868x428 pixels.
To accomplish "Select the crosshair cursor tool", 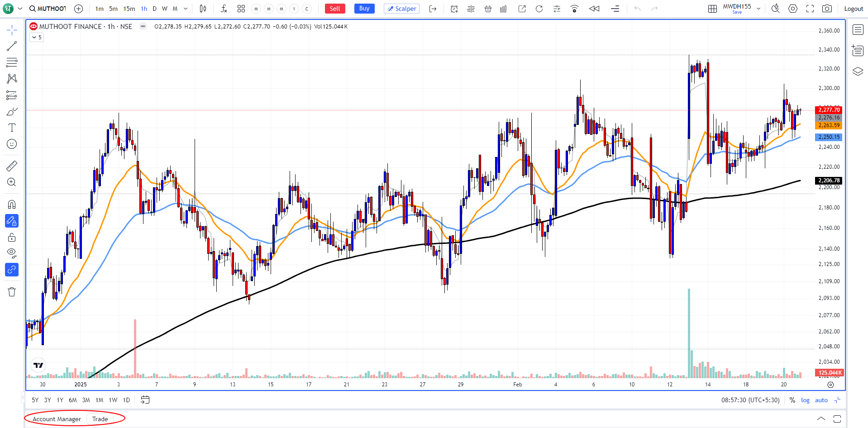I will (x=12, y=30).
